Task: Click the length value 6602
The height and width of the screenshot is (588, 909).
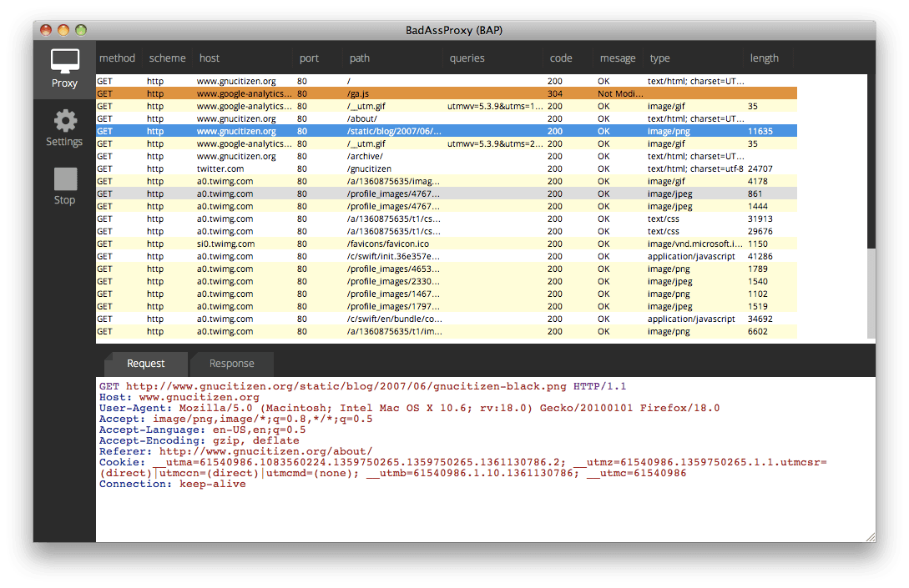Action: point(757,332)
